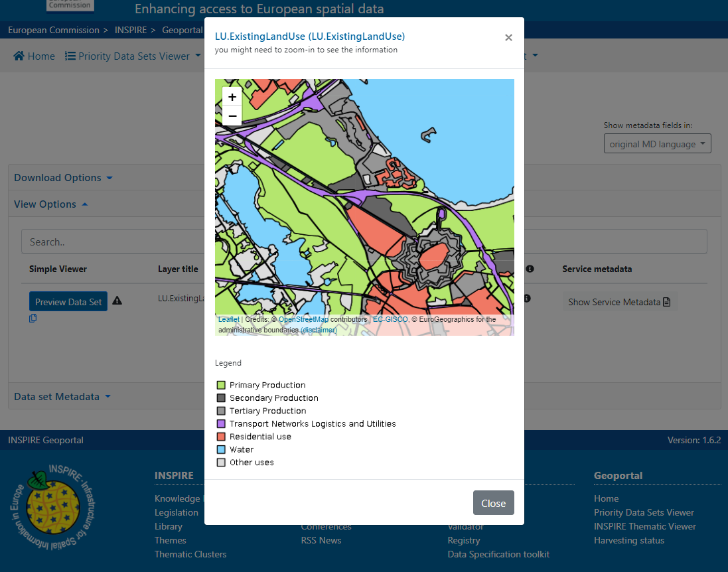Zoom out on the land use map
Image resolution: width=728 pixels, height=572 pixels.
pos(232,116)
